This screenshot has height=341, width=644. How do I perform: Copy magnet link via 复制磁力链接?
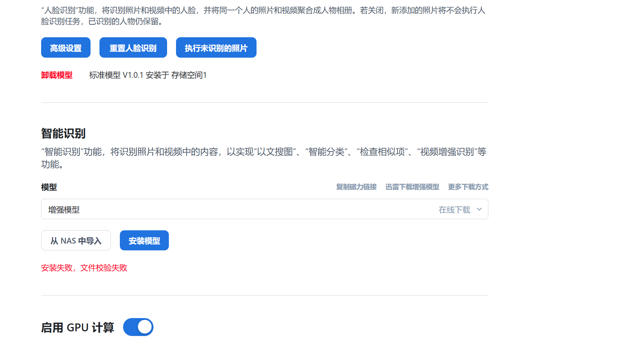[356, 187]
